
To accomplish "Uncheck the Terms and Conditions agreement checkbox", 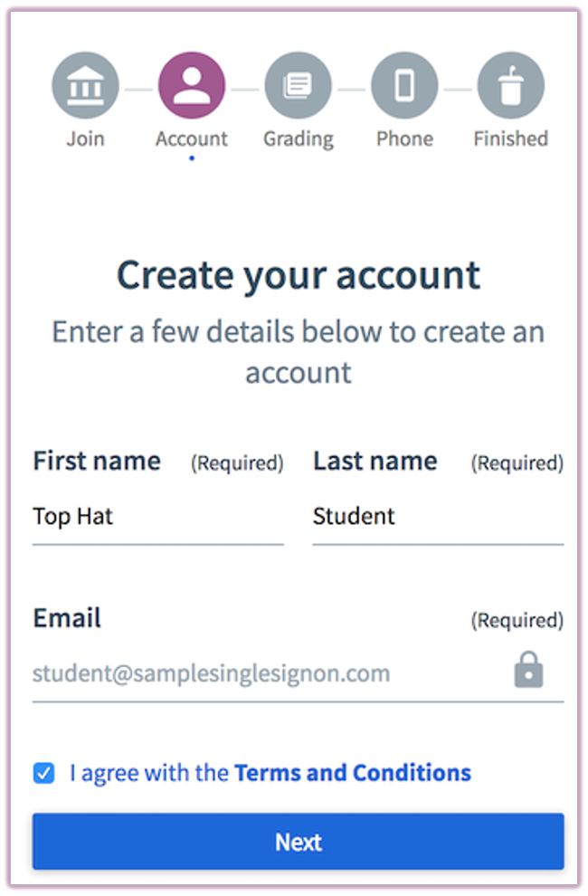I will 43,772.
